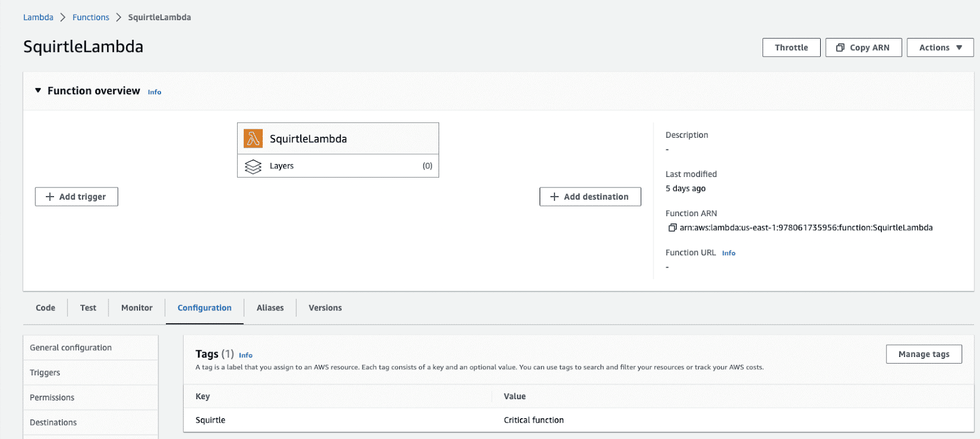The height and width of the screenshot is (439, 980).
Task: Click the Add trigger label text
Action: pyautogui.click(x=83, y=197)
